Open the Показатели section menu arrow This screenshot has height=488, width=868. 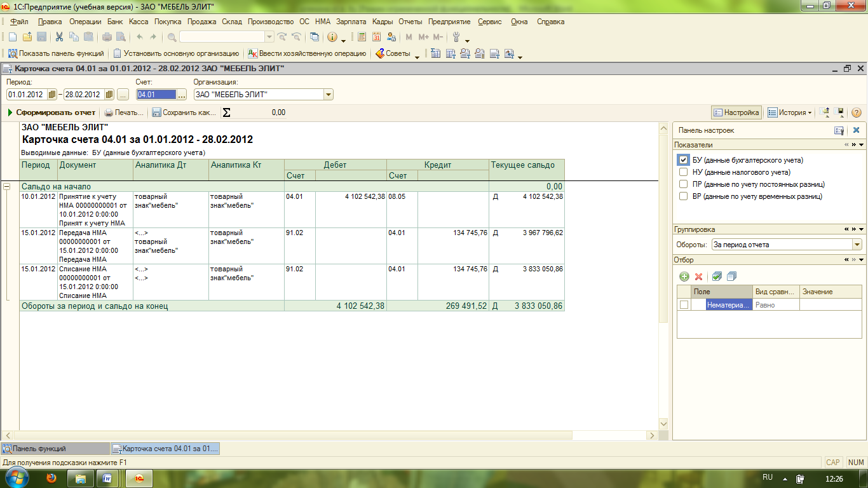point(861,145)
